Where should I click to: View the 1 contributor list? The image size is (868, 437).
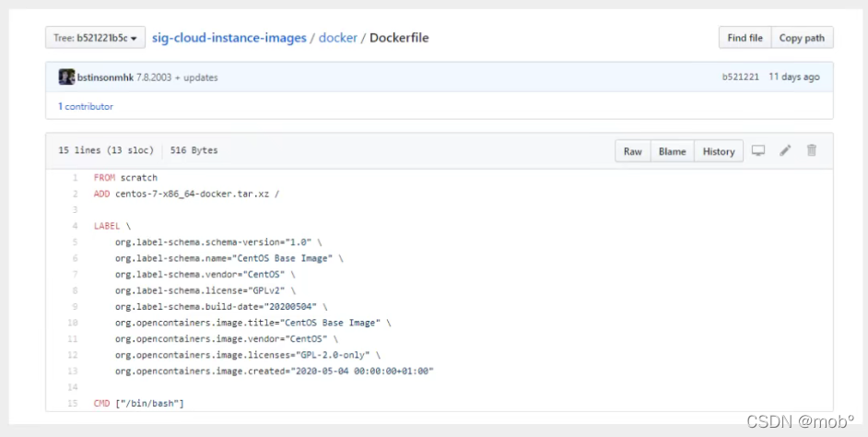pyautogui.click(x=86, y=107)
